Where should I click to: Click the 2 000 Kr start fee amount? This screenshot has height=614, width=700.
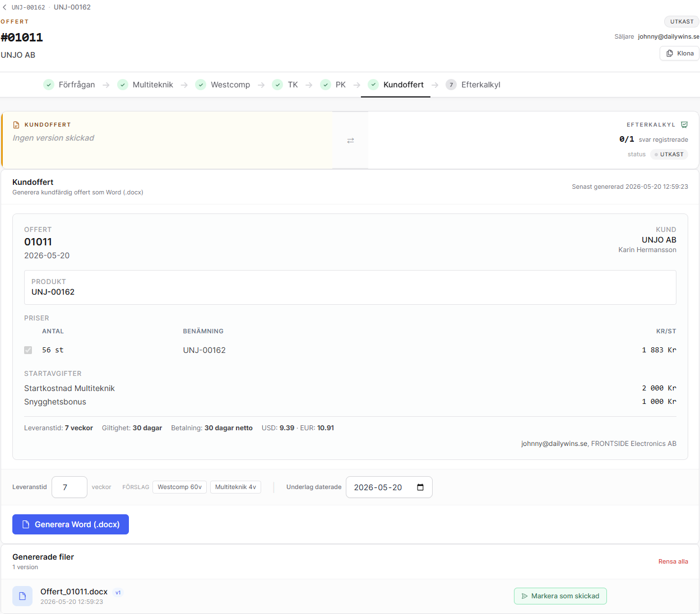coord(659,388)
